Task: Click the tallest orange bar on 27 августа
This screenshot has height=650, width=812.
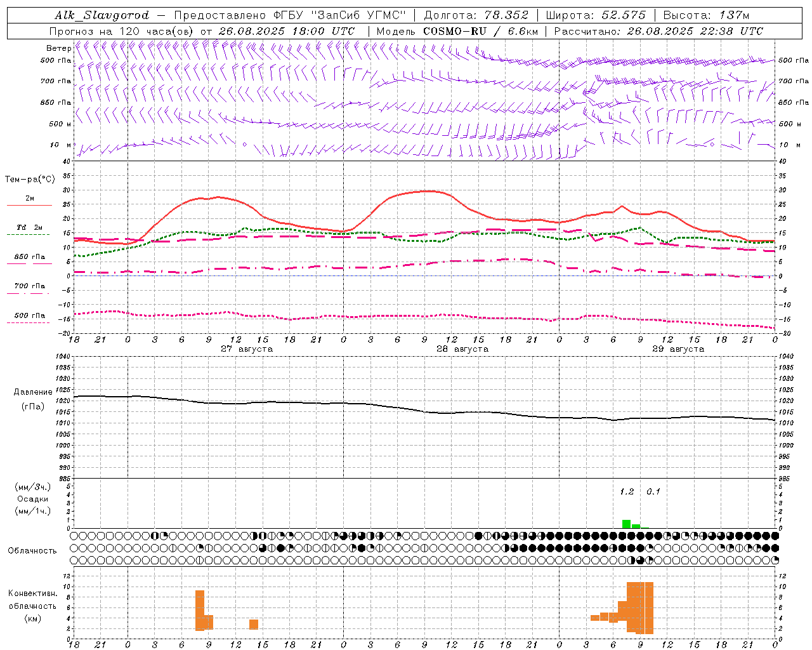Action: tap(200, 610)
